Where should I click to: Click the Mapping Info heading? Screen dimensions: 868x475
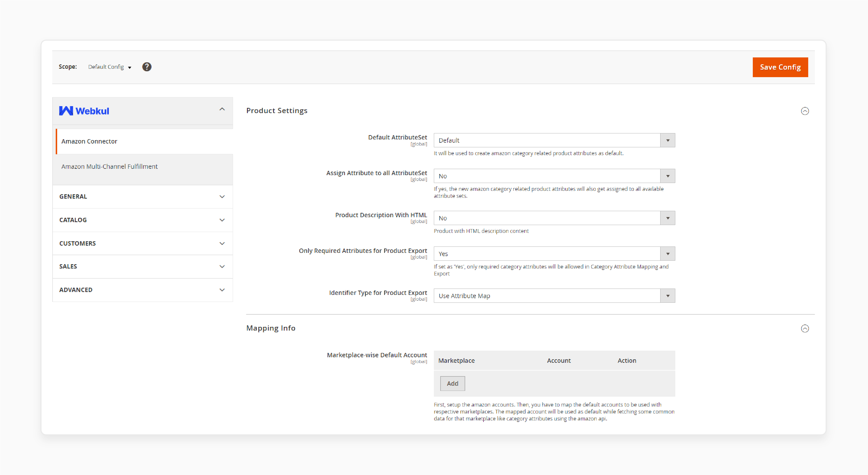pos(270,328)
